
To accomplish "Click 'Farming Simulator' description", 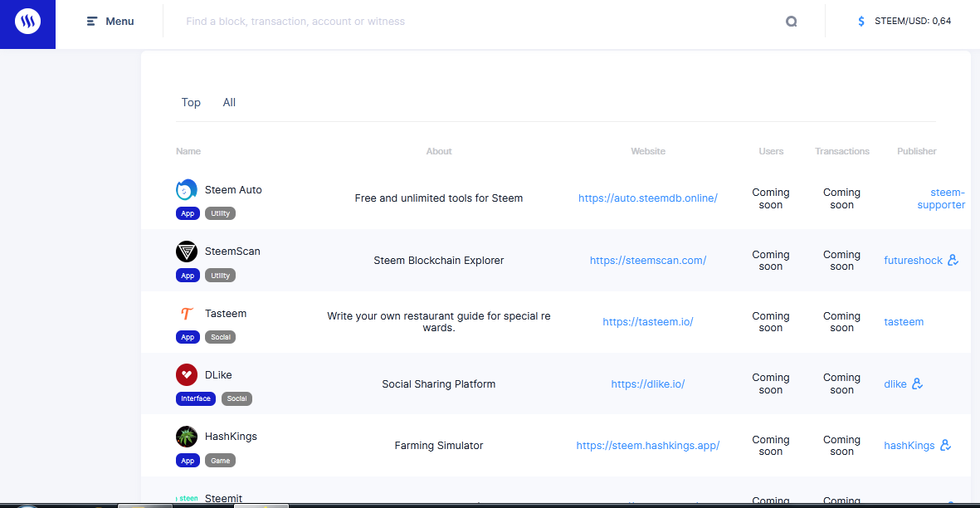I will pyautogui.click(x=439, y=446).
